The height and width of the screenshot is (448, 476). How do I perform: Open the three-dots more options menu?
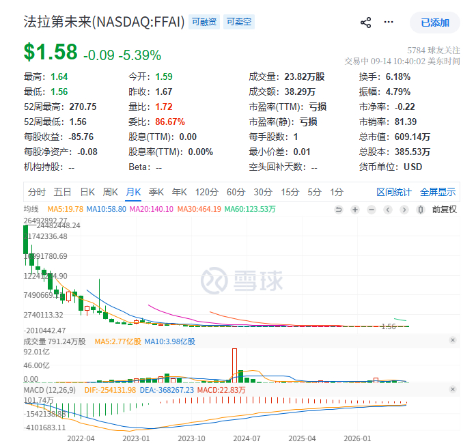[389, 22]
